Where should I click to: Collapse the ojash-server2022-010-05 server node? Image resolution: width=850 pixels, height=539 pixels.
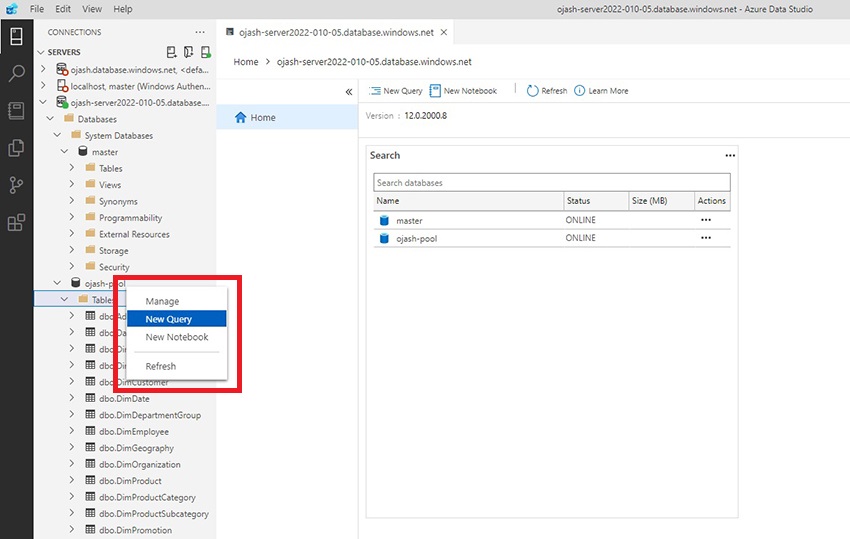[43, 102]
